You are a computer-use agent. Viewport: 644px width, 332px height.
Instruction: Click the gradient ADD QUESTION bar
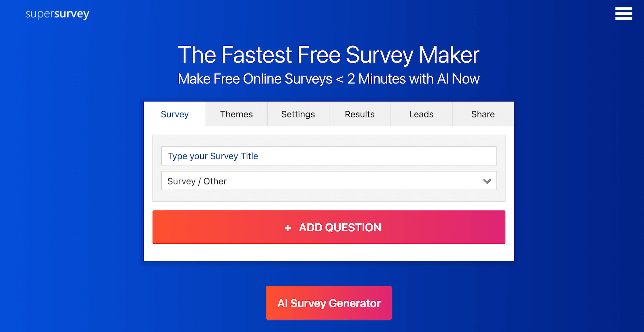pyautogui.click(x=328, y=227)
